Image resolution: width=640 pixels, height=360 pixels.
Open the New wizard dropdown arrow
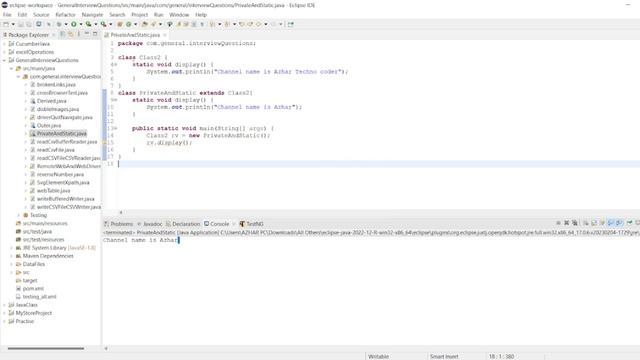13,24
